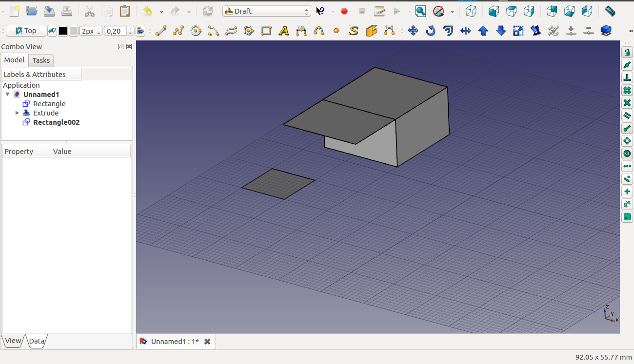
Task: Toggle snap to grid
Action: click(627, 90)
